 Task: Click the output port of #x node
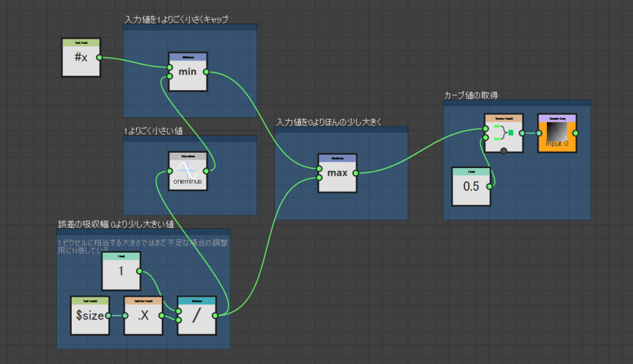(x=100, y=57)
